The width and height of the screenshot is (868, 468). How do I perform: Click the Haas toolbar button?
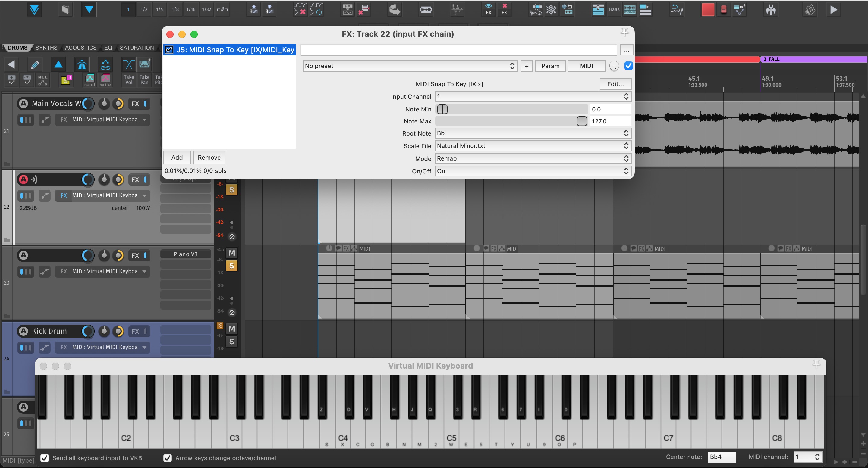pyautogui.click(x=614, y=9)
